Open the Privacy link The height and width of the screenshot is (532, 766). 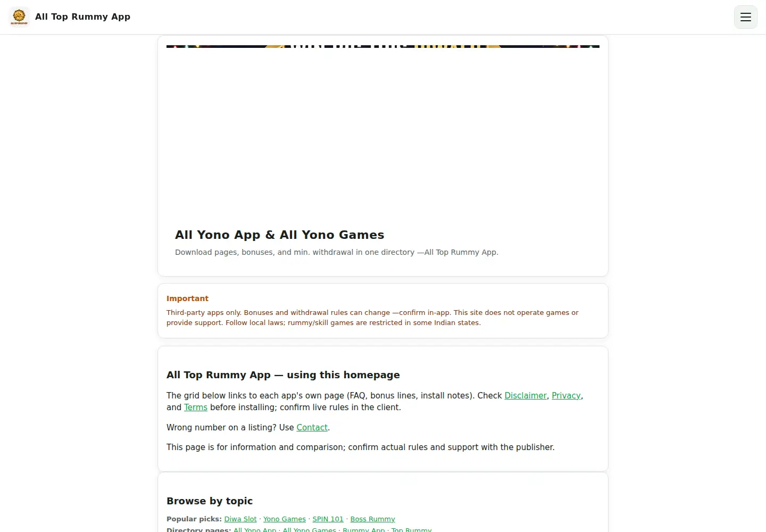tap(566, 395)
